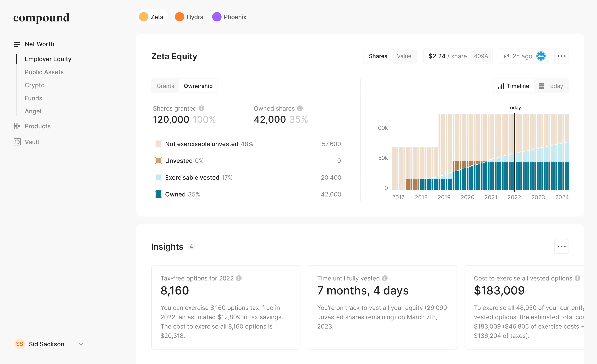597x364 pixels.
Task: Select Crypto in the sidebar
Action: (34, 85)
